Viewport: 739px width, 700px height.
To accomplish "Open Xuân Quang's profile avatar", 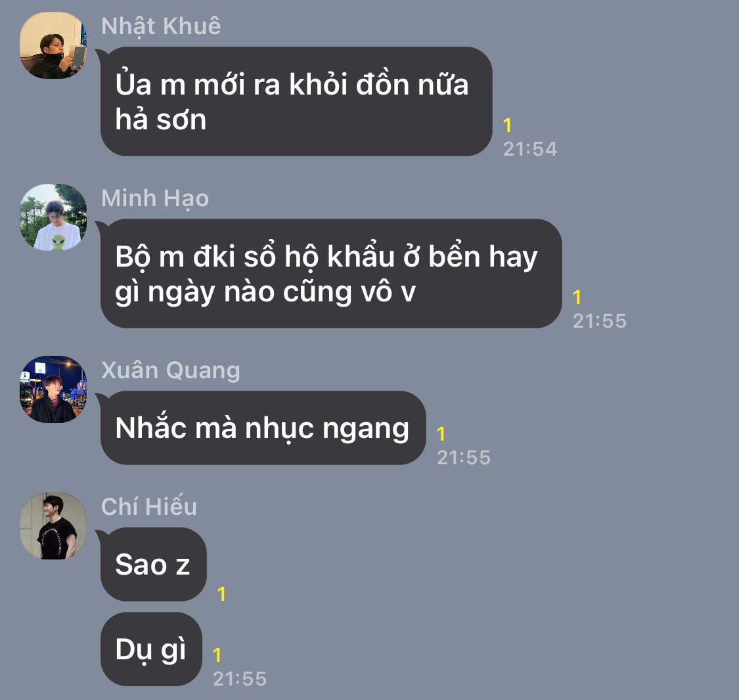I will pyautogui.click(x=53, y=389).
